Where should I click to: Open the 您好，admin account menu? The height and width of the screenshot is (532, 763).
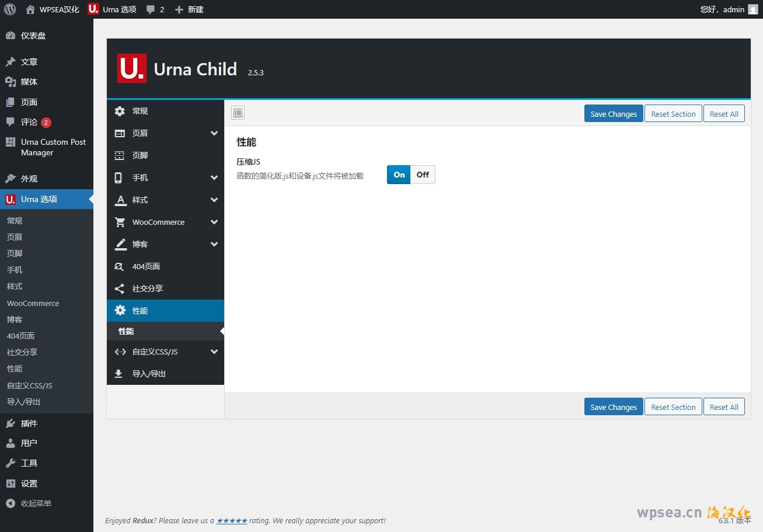729,9
